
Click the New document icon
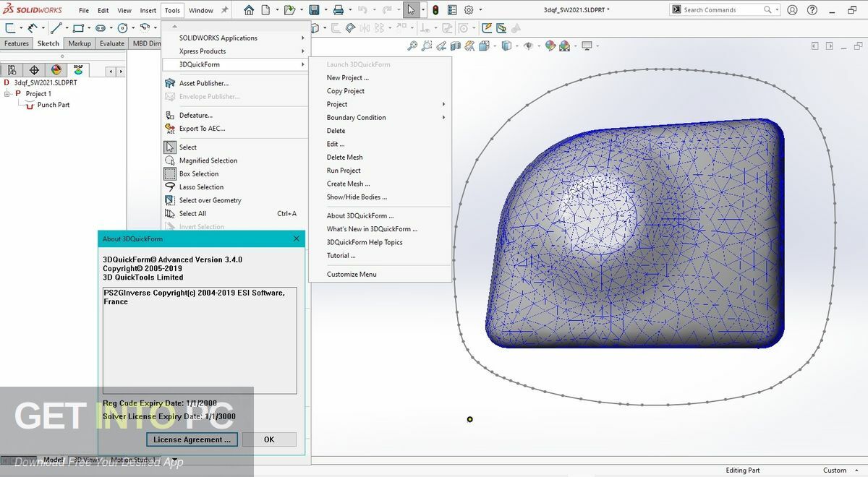tap(266, 10)
